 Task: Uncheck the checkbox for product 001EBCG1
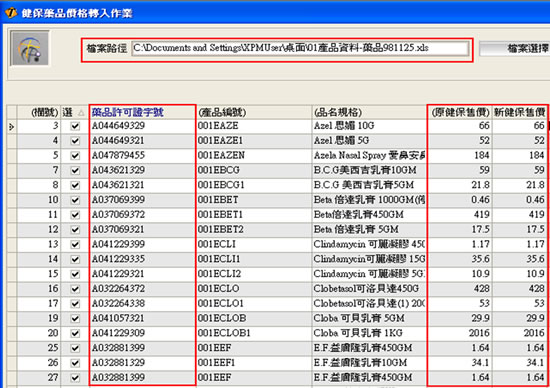[x=75, y=185]
